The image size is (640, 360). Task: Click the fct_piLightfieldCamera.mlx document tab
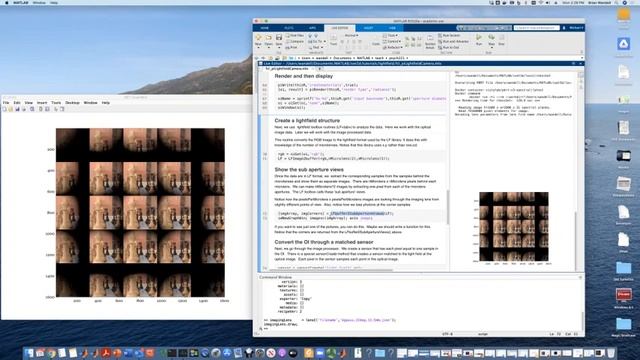click(287, 69)
